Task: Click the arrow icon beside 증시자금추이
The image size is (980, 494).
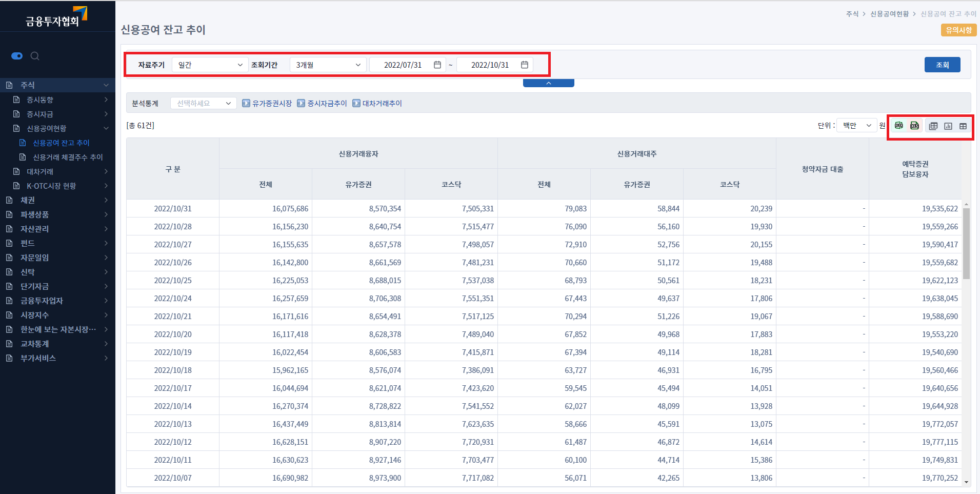Action: [301, 103]
